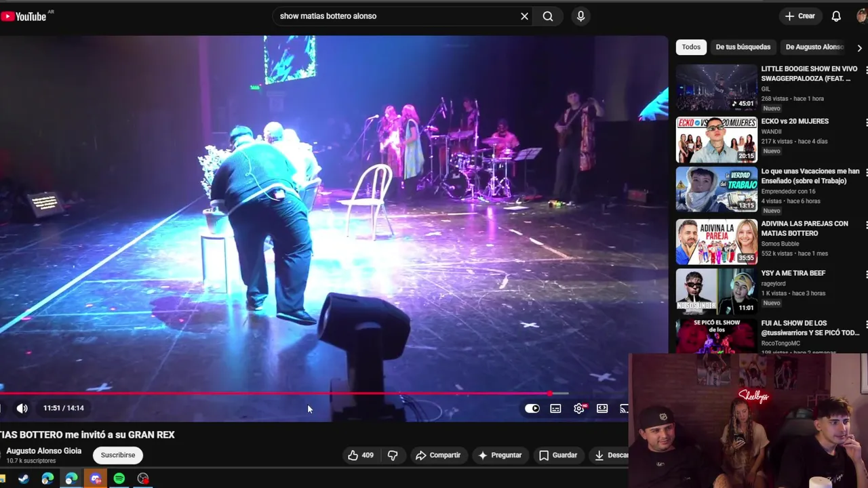Image resolution: width=868 pixels, height=488 pixels.
Task: Open notifications bell
Action: pyautogui.click(x=836, y=16)
